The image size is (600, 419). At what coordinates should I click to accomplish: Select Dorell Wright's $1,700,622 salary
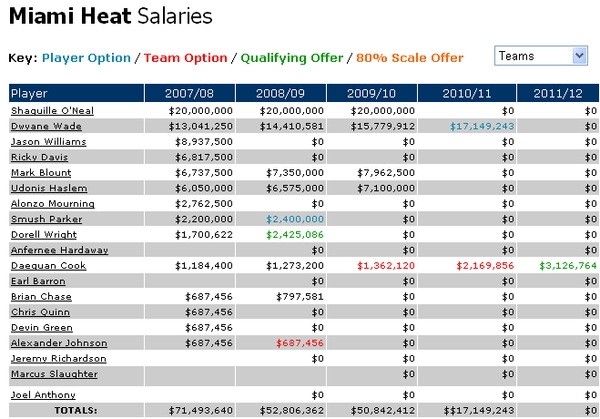(x=204, y=235)
